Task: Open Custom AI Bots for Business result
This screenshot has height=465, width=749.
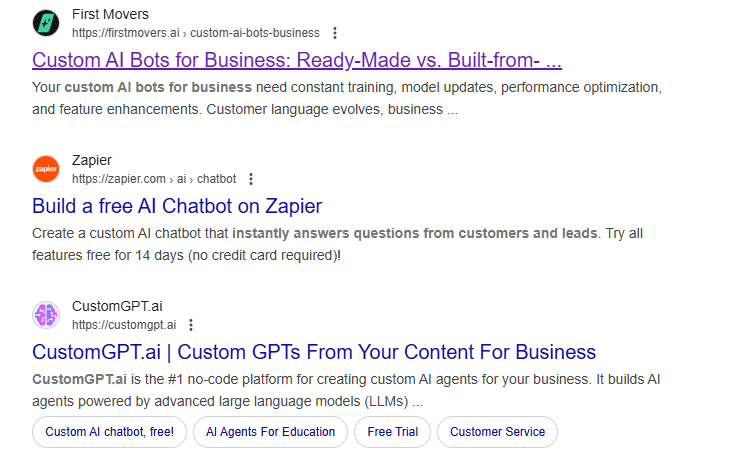Action: tap(297, 60)
